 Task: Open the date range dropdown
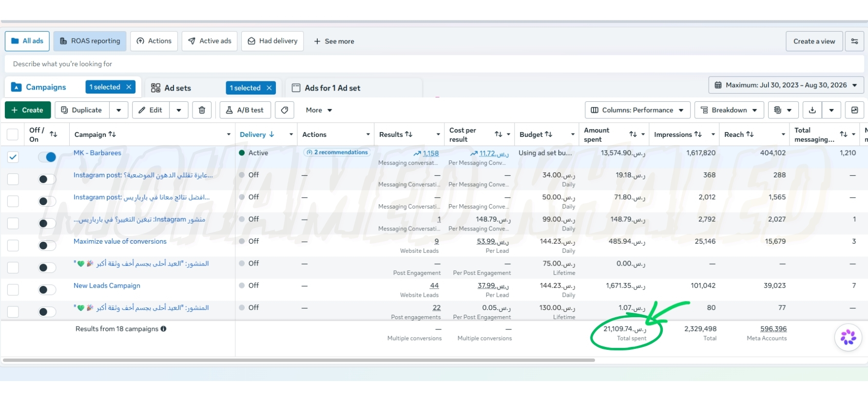click(786, 85)
